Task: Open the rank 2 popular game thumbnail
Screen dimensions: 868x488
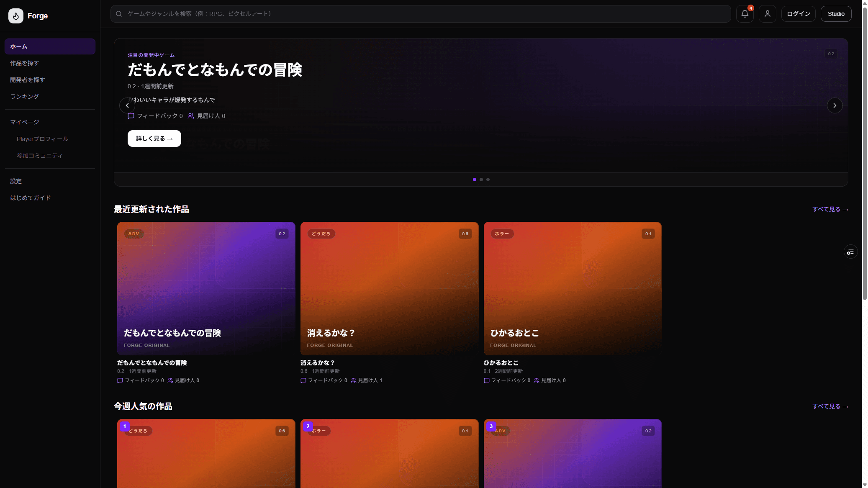Action: coord(390,453)
